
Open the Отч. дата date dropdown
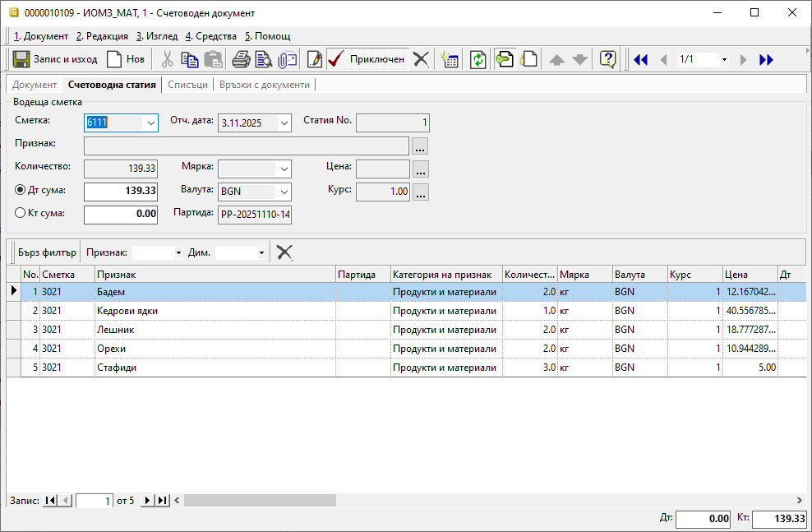tap(284, 123)
